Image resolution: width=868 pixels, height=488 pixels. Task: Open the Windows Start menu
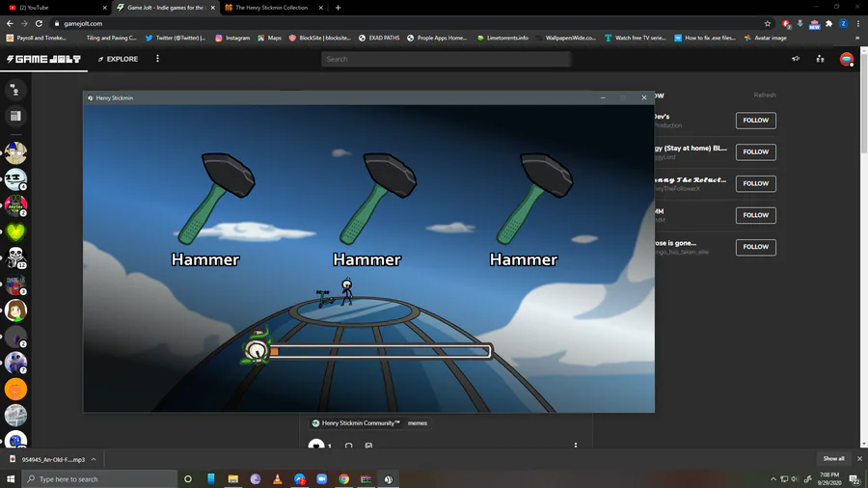click(11, 479)
